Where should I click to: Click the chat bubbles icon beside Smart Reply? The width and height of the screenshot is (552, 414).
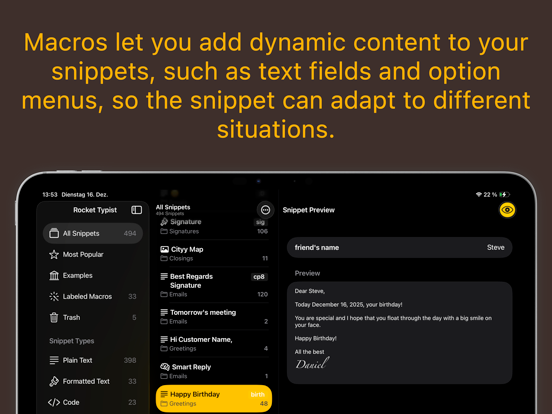pos(165,366)
